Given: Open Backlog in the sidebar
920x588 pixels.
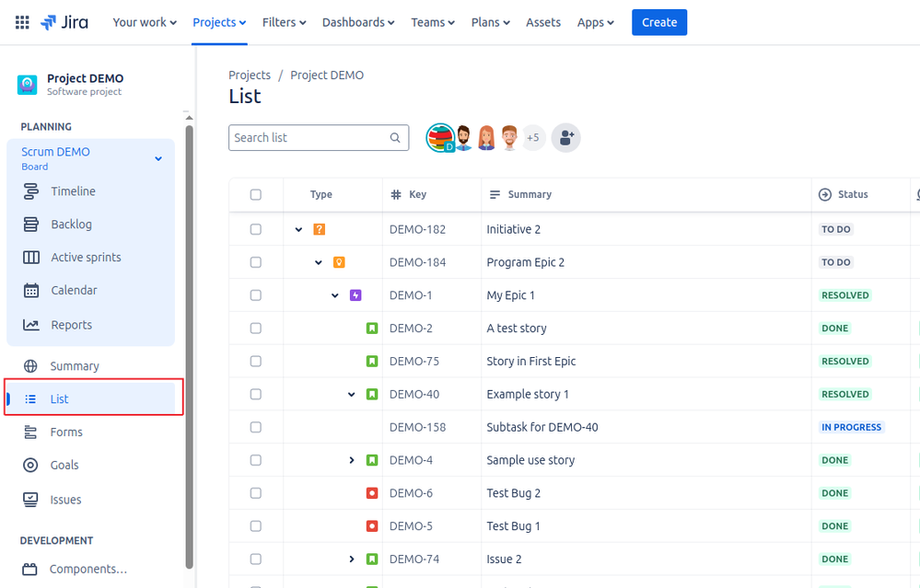Looking at the screenshot, I should pos(71,224).
